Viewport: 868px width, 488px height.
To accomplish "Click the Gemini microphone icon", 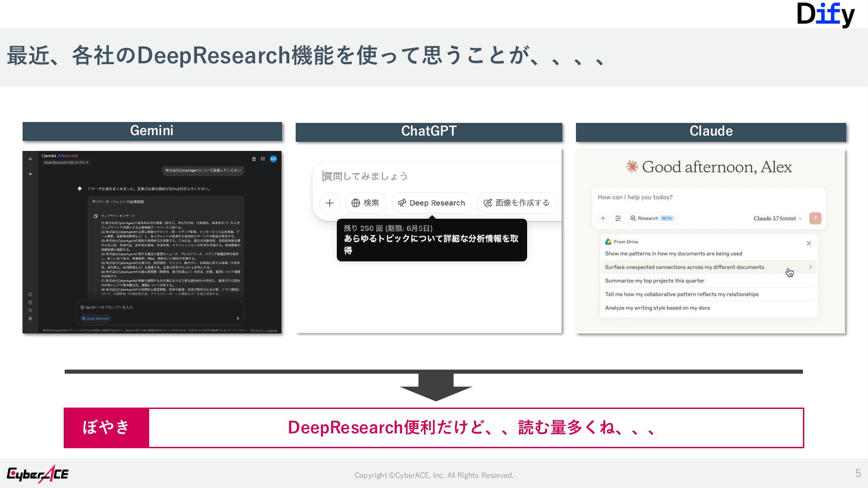I will click(238, 319).
